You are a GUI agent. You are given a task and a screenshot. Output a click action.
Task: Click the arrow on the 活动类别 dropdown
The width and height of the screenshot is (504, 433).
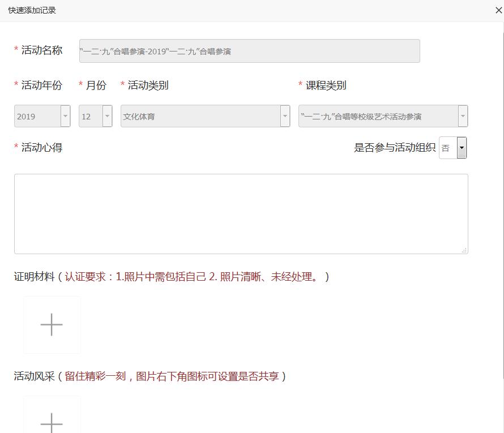pyautogui.click(x=285, y=117)
